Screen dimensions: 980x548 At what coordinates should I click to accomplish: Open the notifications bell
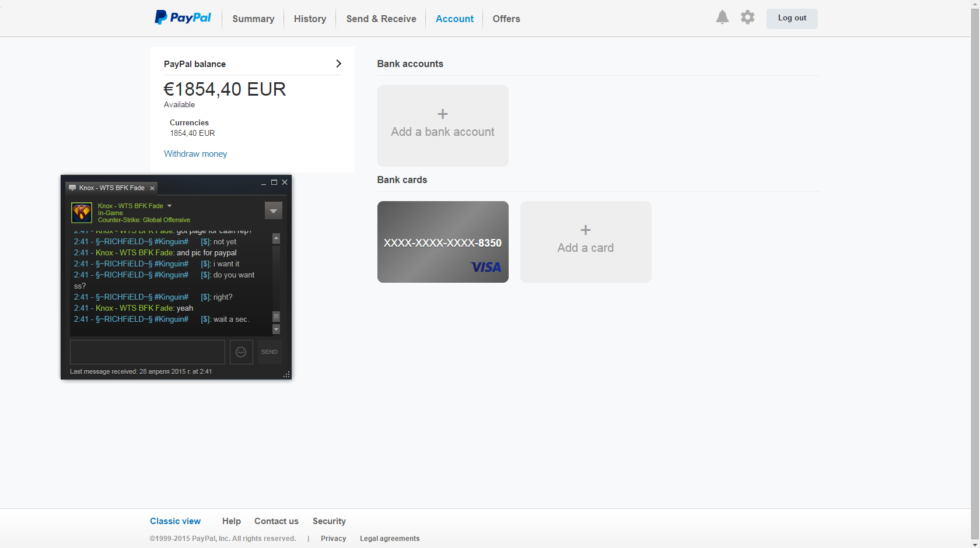pos(722,17)
